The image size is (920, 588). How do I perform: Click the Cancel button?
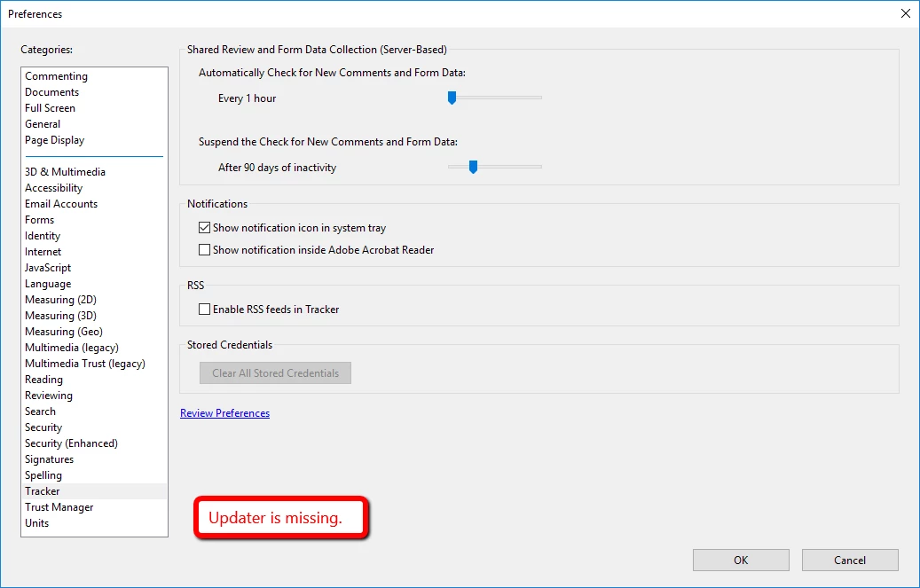pyautogui.click(x=850, y=561)
